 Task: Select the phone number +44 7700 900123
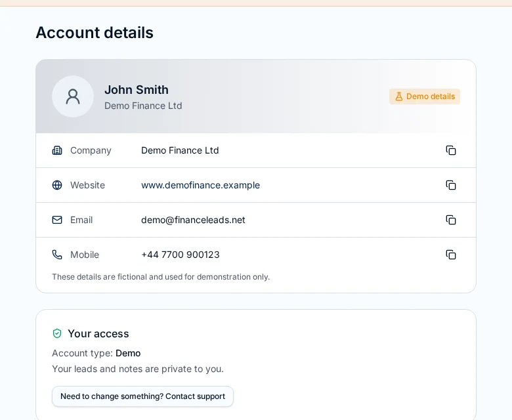coord(181,255)
